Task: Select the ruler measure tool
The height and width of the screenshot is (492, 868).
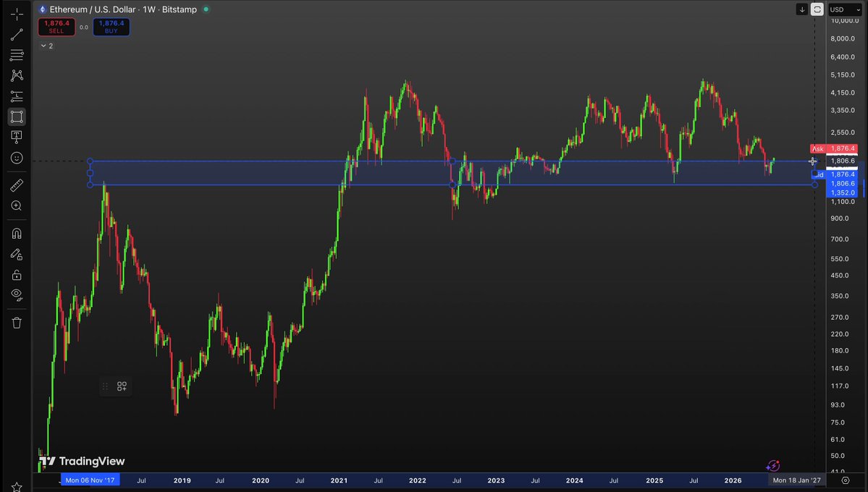Action: click(17, 185)
